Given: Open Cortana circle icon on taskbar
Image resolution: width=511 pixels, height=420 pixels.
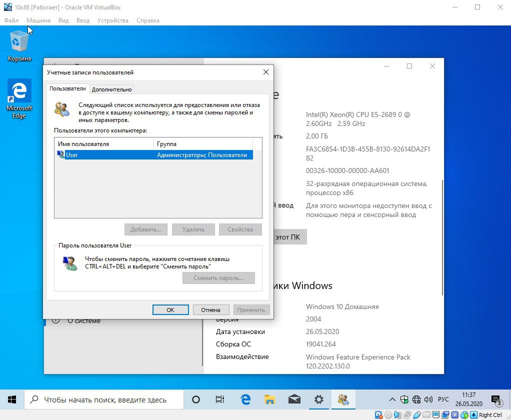Looking at the screenshot, I should click(196, 399).
